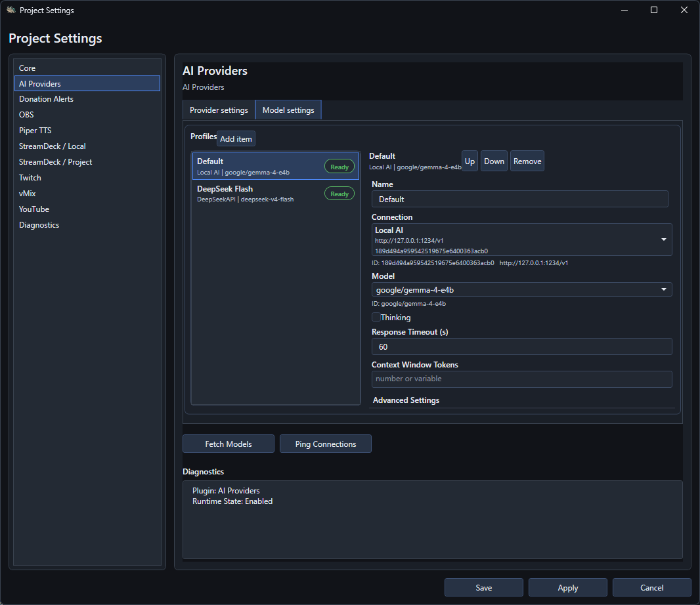This screenshot has height=605, width=700.
Task: Click the Ping Connections button
Action: [x=326, y=444]
